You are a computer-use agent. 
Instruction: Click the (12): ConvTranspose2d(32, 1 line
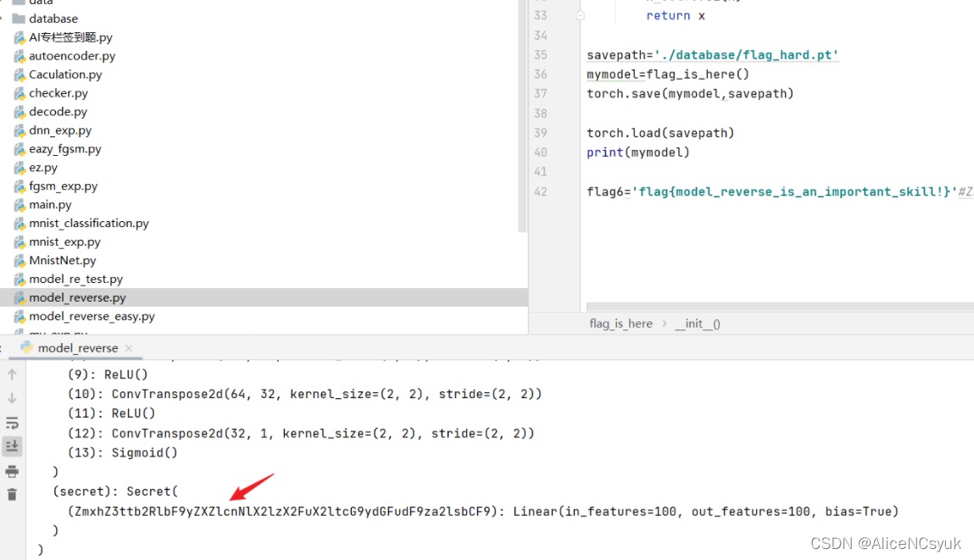click(x=301, y=434)
